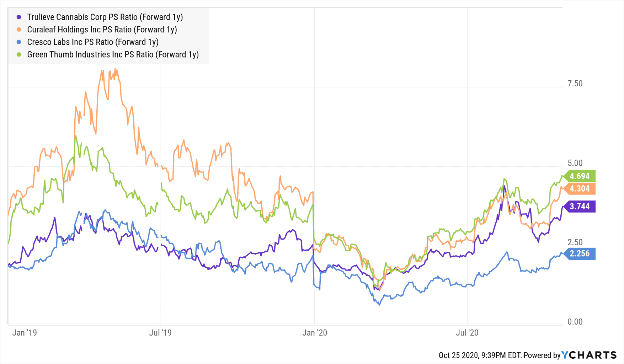The width and height of the screenshot is (624, 364).
Task: Click the Jul '20 axis label
Action: click(x=467, y=333)
